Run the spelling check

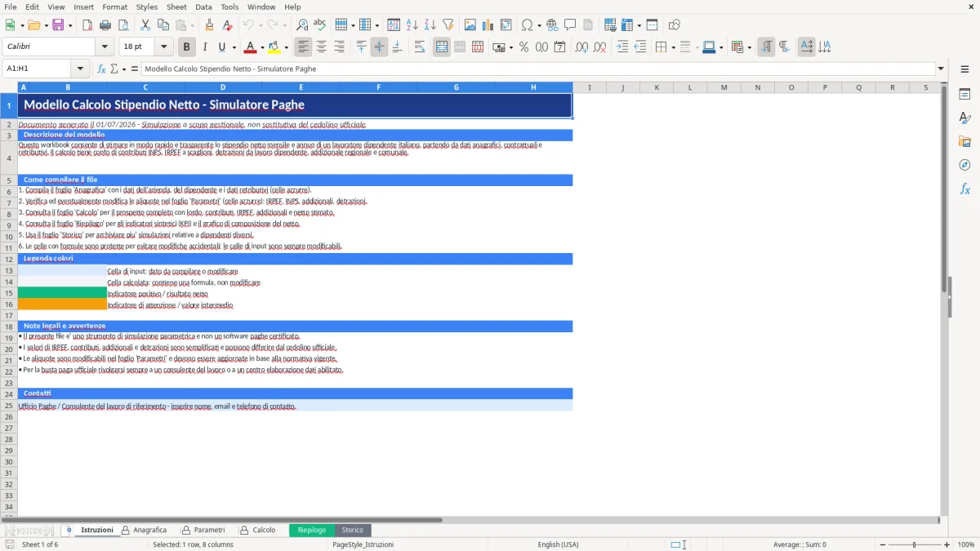click(320, 25)
